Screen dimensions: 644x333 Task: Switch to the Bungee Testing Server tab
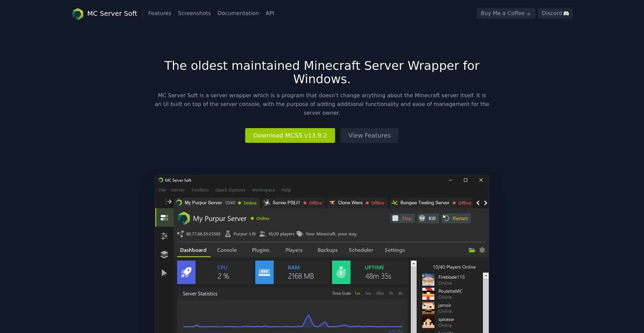point(431,203)
